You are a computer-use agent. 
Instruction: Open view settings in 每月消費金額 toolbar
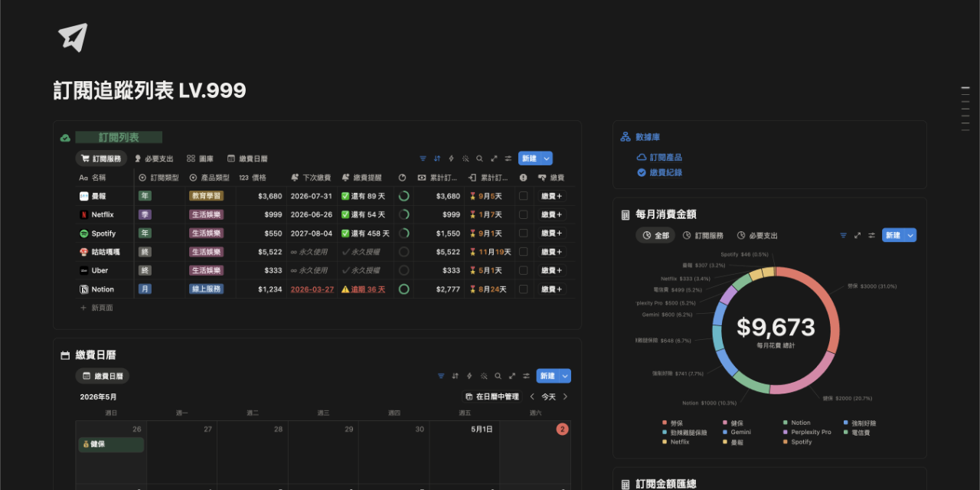pyautogui.click(x=871, y=235)
